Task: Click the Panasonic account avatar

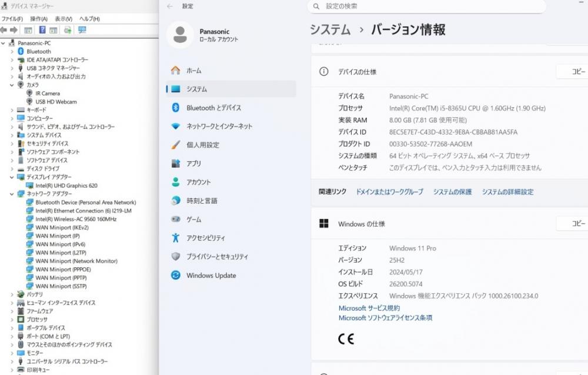Action: tap(180, 35)
